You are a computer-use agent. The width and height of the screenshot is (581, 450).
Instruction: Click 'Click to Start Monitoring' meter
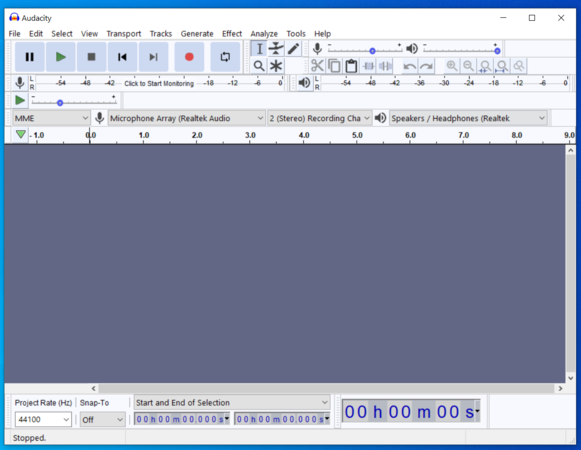[x=159, y=83]
